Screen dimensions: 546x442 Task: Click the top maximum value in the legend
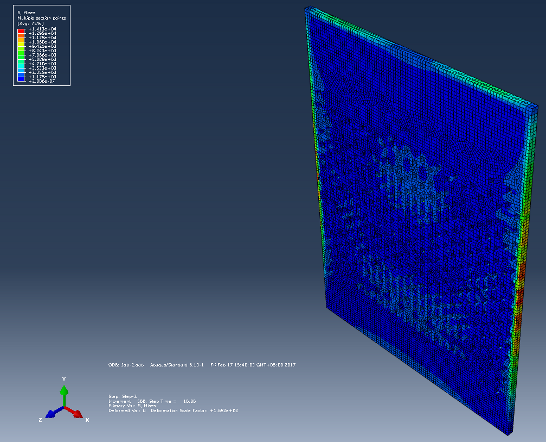click(x=41, y=29)
